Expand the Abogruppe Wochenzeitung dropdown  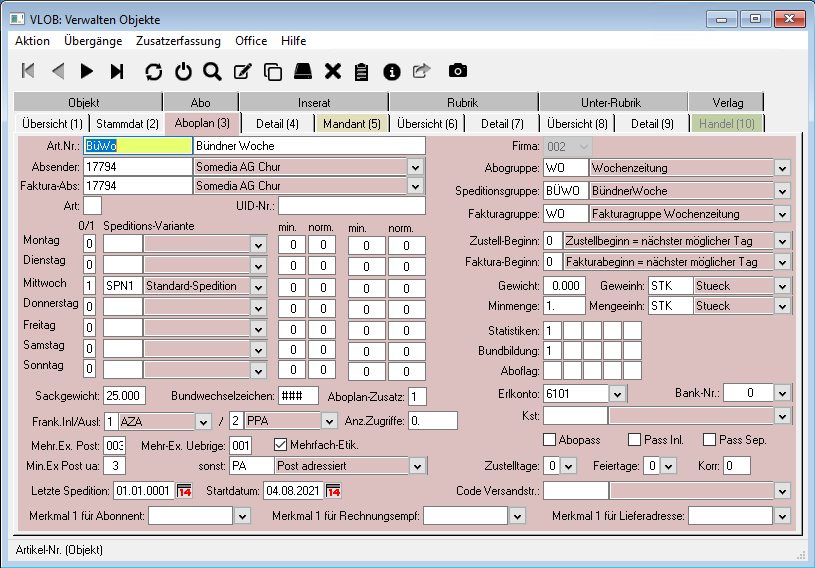click(x=782, y=168)
